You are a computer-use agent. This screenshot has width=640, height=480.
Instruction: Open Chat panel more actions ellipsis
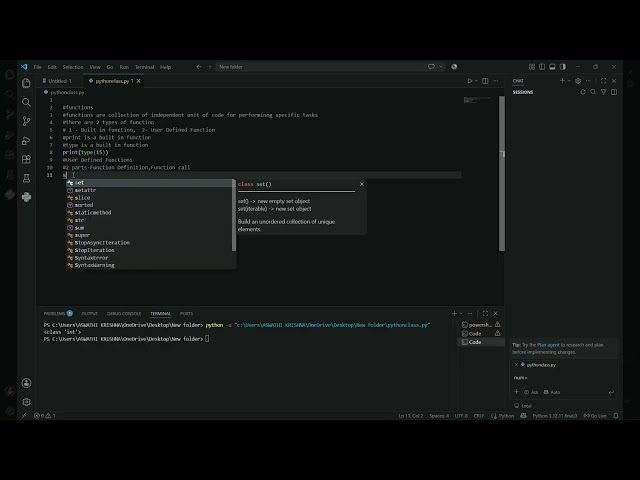[588, 81]
